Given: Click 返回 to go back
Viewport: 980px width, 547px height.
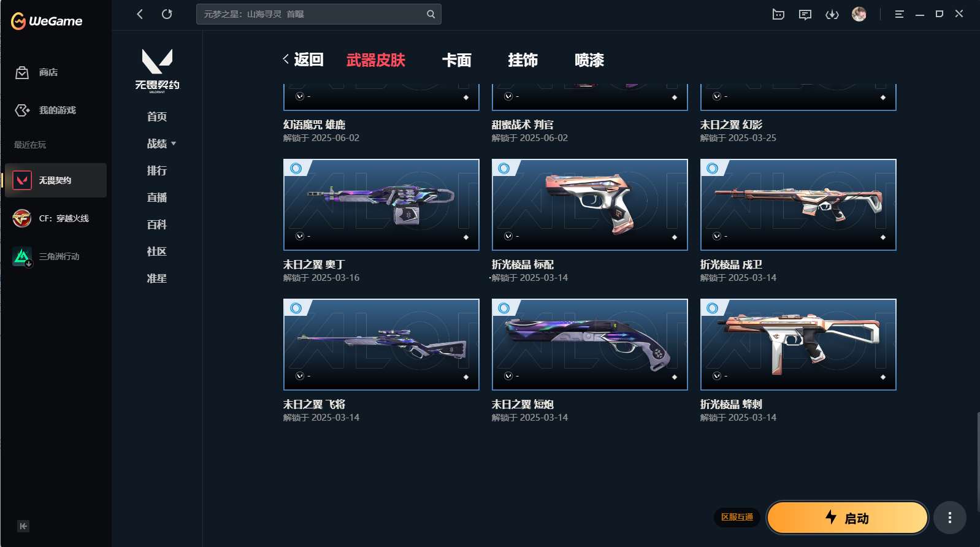Looking at the screenshot, I should point(303,59).
